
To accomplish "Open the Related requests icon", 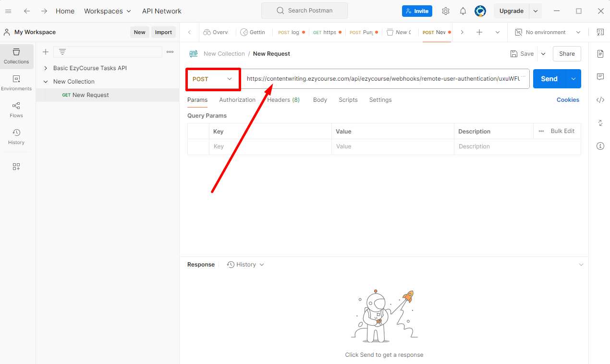I will [600, 123].
